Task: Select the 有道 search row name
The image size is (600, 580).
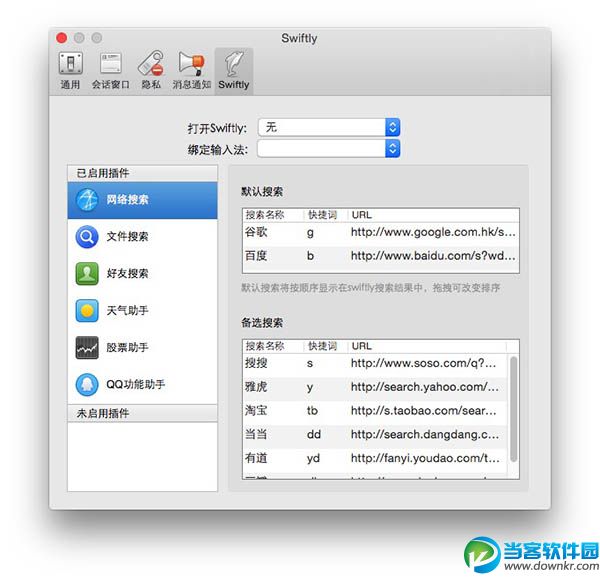Action: 256,458
